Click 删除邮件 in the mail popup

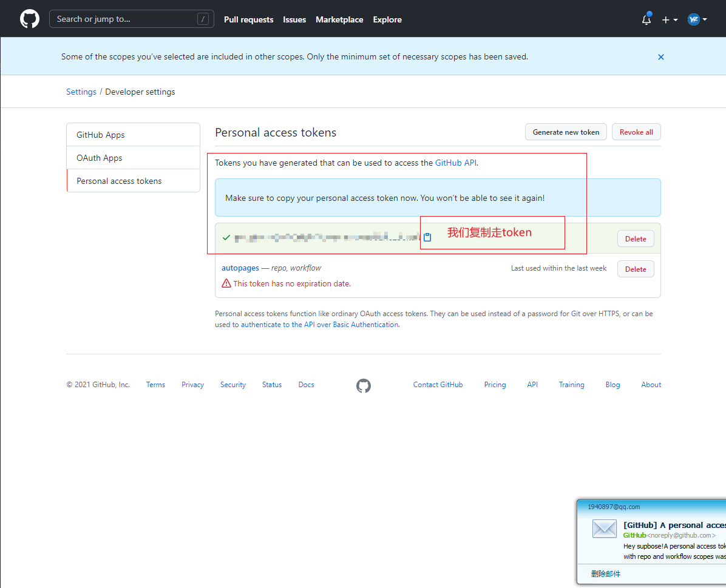(x=606, y=573)
